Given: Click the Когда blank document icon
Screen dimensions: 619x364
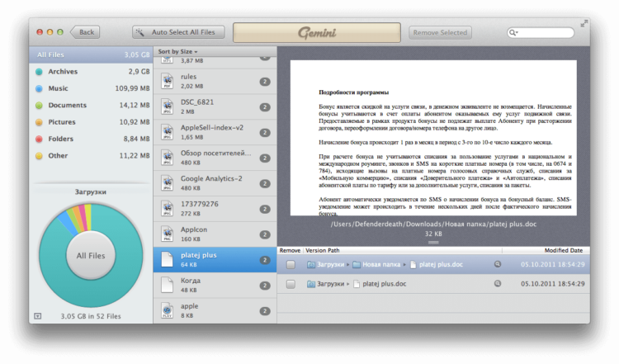Looking at the screenshot, I should click(x=168, y=285).
